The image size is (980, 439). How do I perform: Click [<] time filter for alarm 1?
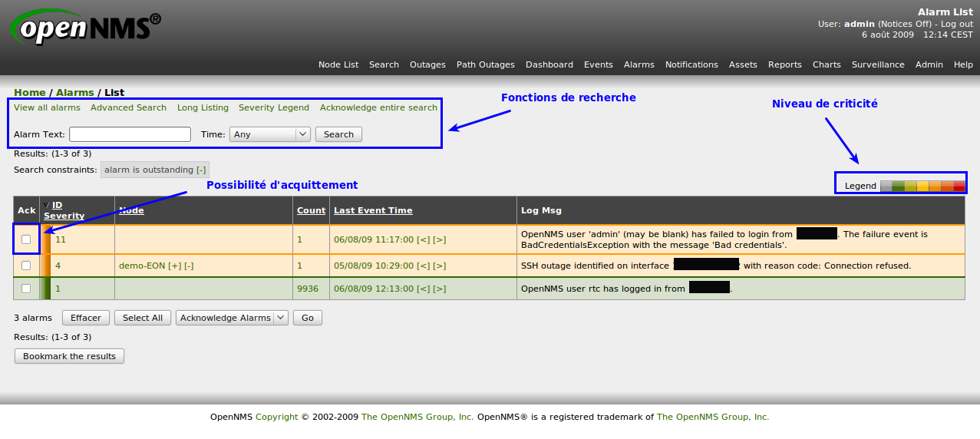pos(423,289)
